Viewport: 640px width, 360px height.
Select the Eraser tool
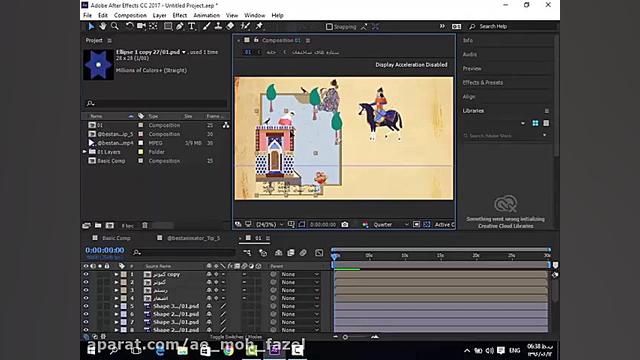[x=230, y=26]
